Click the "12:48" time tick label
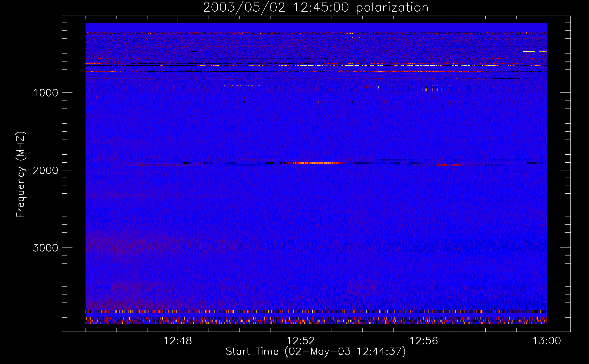This screenshot has width=589, height=364. (178, 341)
